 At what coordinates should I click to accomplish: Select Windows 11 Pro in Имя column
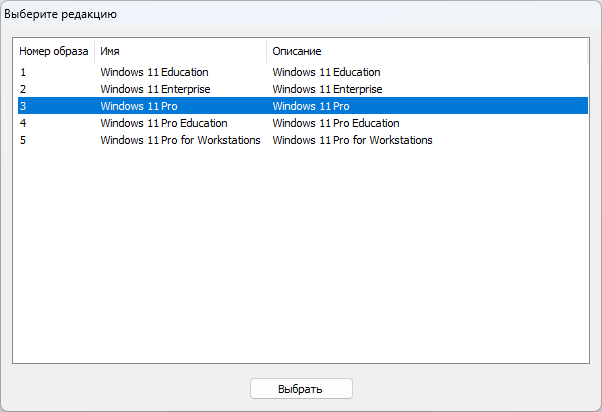[139, 106]
